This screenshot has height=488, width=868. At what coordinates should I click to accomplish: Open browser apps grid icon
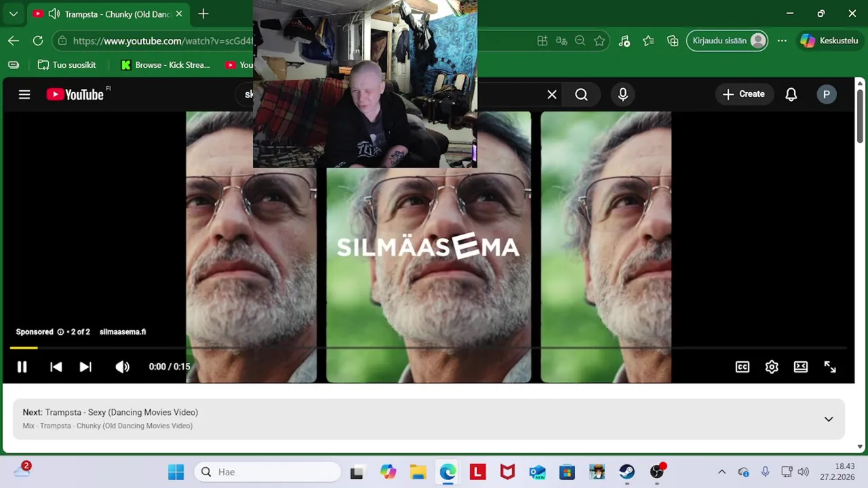[x=542, y=41]
